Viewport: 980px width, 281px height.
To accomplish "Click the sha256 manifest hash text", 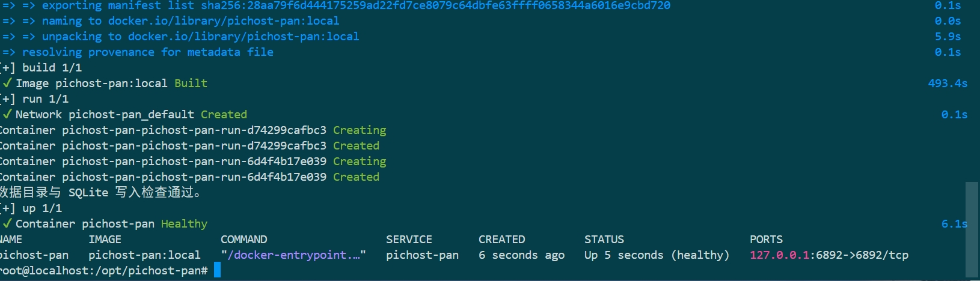I will (x=435, y=5).
